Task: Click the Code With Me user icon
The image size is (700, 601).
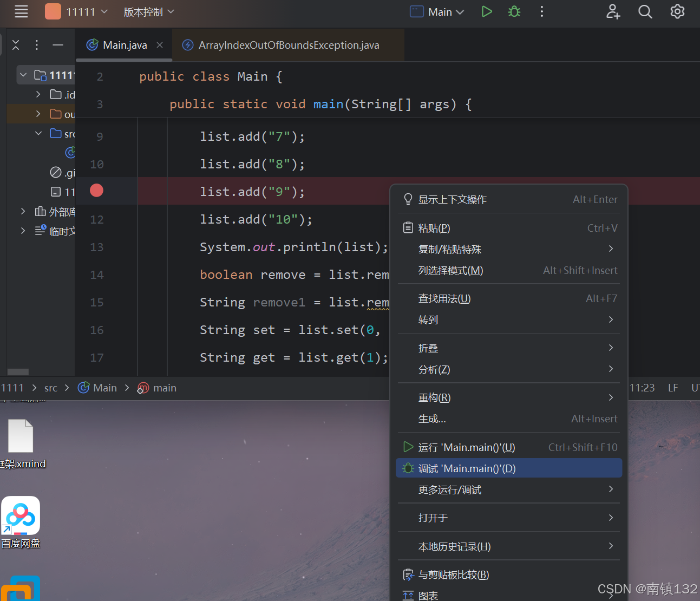Action: click(613, 11)
